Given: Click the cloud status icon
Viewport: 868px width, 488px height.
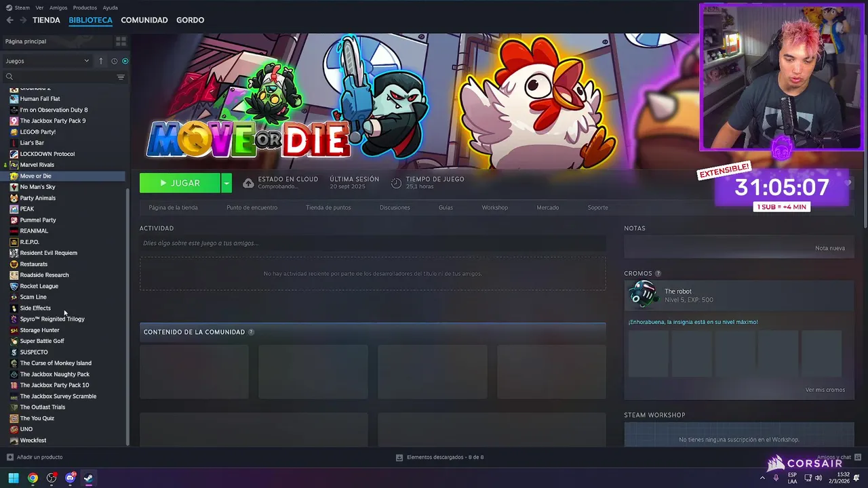Looking at the screenshot, I should click(x=249, y=183).
